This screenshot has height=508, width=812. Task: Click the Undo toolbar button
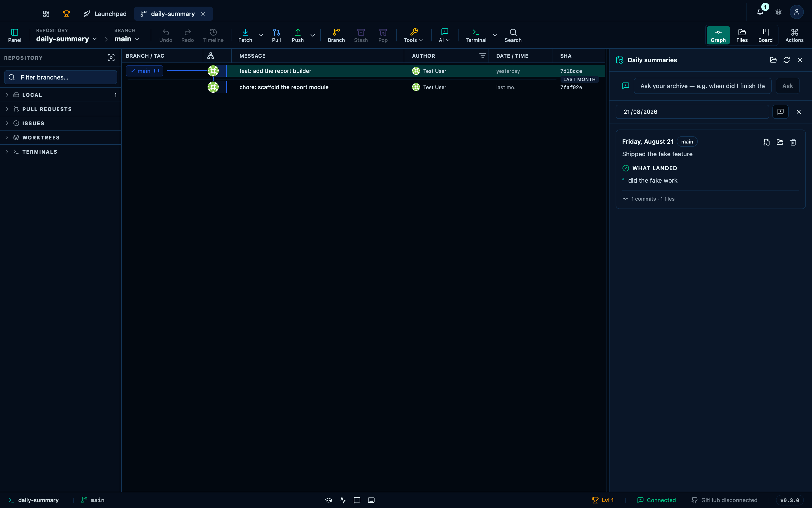tap(166, 35)
